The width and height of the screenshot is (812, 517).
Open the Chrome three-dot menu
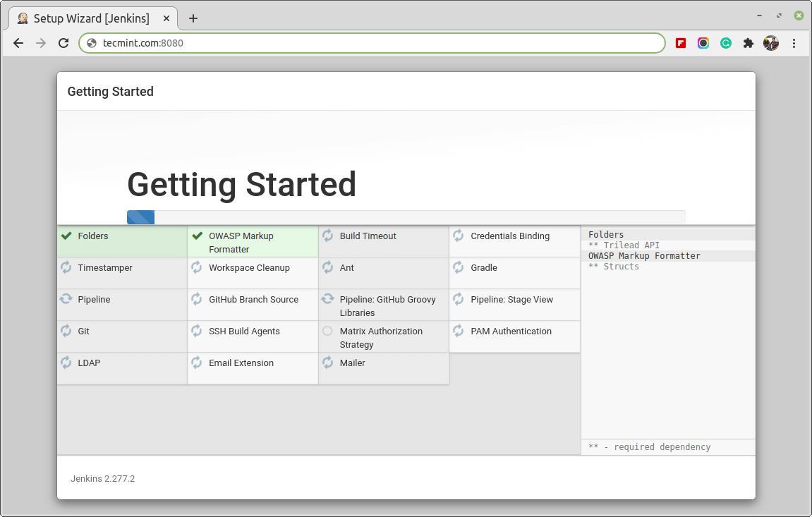point(794,43)
